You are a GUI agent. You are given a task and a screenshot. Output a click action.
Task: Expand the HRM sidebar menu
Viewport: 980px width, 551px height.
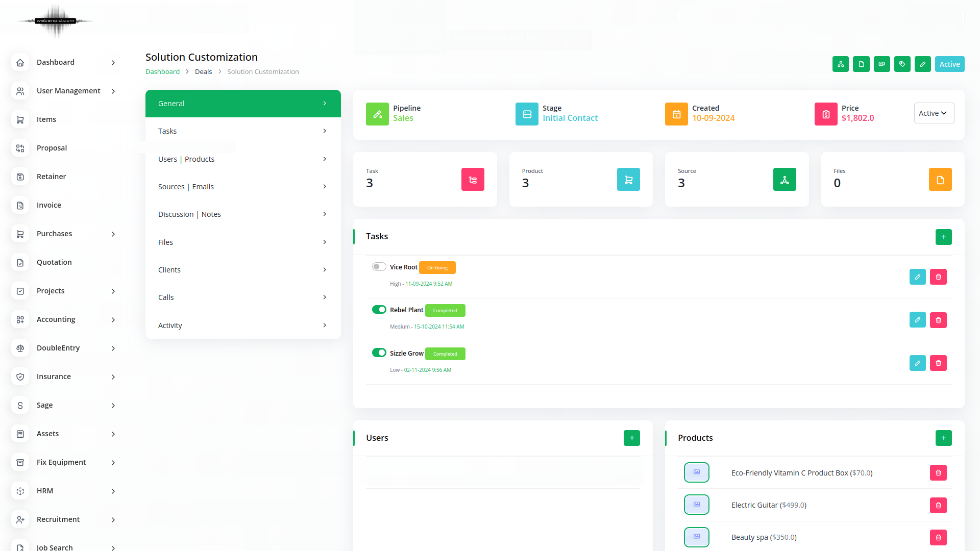tap(113, 491)
